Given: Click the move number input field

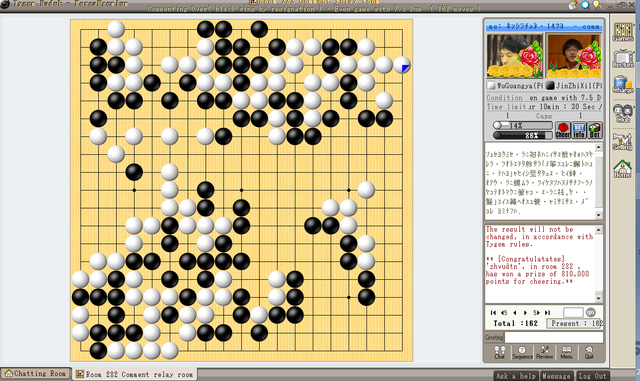Looking at the screenshot, I should pyautogui.click(x=573, y=312).
